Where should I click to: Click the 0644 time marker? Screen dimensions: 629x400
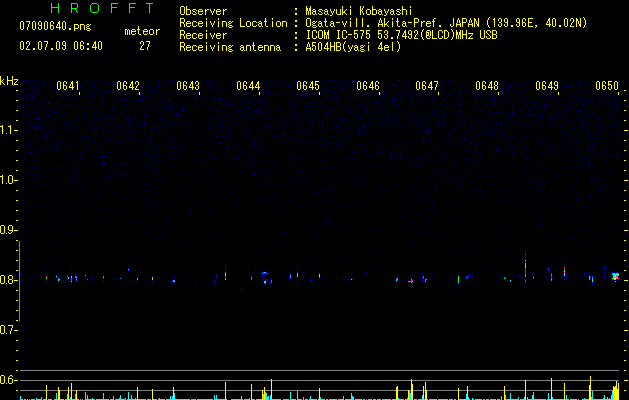(248, 86)
